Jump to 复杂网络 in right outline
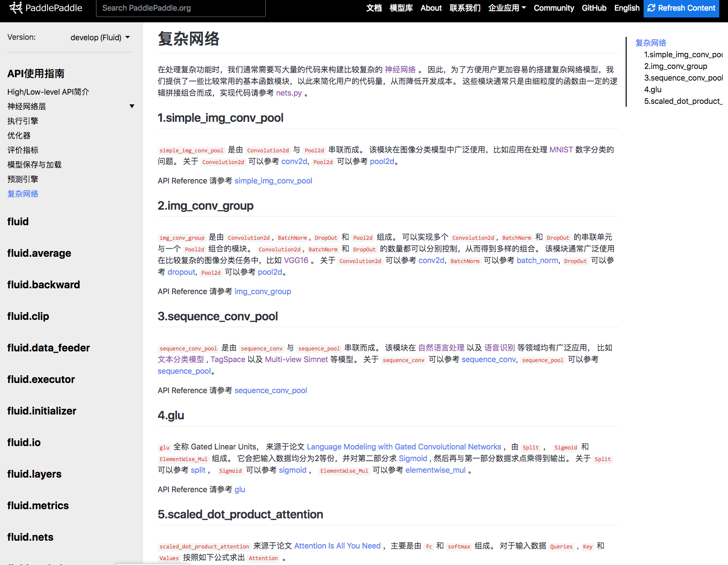This screenshot has height=565, width=728. click(651, 43)
